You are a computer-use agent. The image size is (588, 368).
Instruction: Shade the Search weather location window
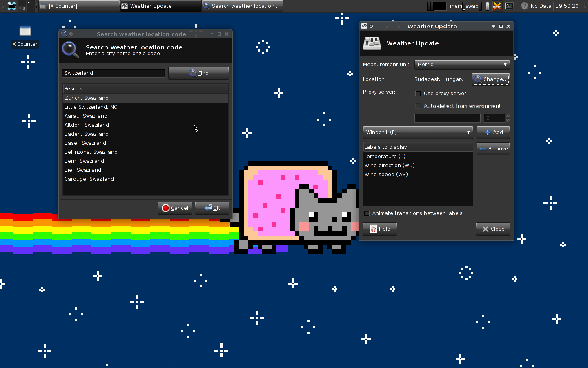(x=212, y=34)
